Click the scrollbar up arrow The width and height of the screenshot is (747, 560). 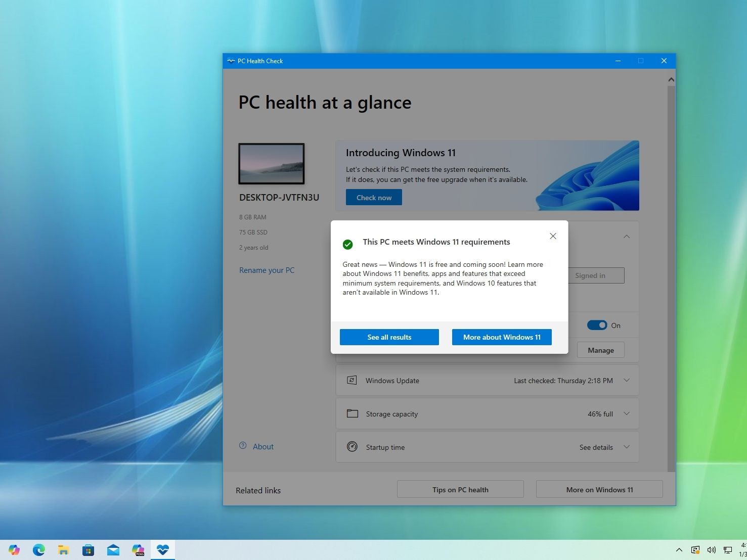671,80
